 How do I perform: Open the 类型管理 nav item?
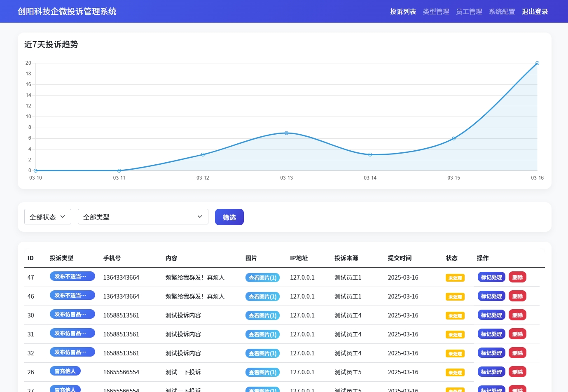click(436, 12)
